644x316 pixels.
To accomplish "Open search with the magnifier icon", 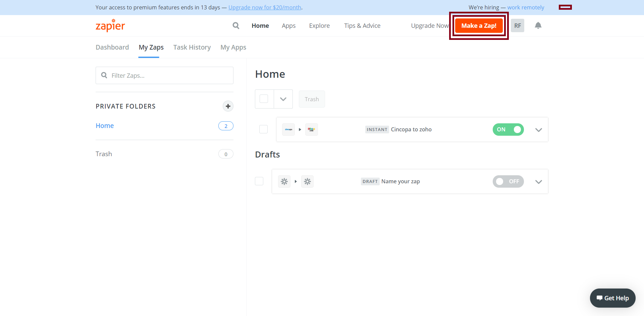I will point(236,25).
